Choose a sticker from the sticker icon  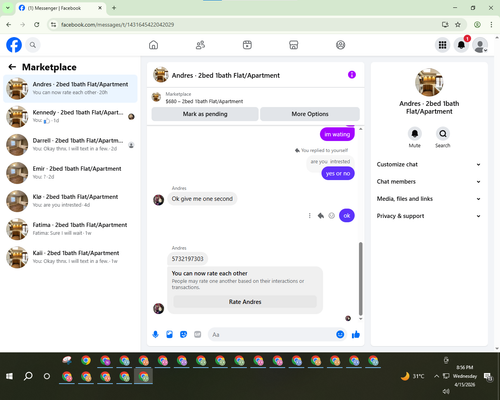tap(183, 334)
